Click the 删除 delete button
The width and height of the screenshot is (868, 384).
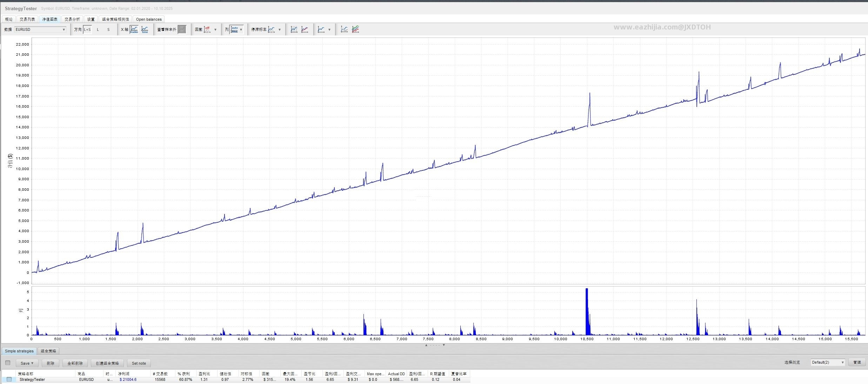[51, 363]
